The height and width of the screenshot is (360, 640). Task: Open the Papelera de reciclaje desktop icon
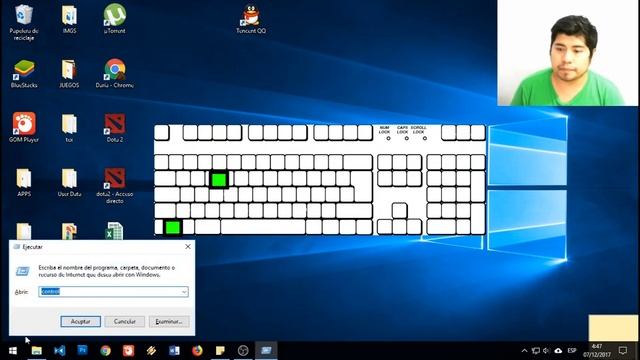pos(24,22)
